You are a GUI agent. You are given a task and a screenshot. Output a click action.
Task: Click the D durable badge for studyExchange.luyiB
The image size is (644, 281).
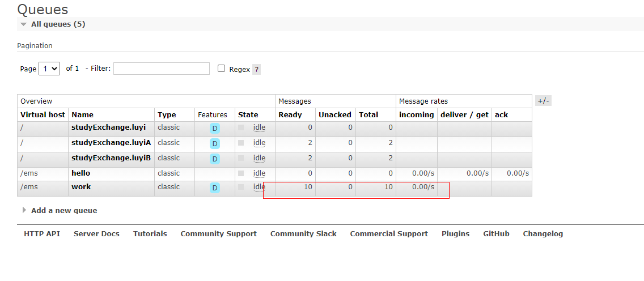[x=214, y=159]
